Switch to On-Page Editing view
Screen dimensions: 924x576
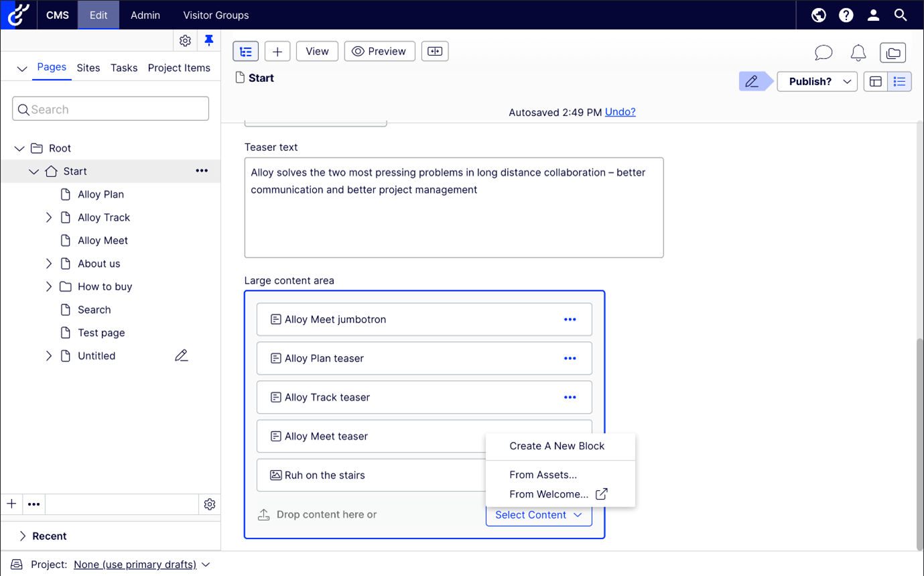pos(876,82)
